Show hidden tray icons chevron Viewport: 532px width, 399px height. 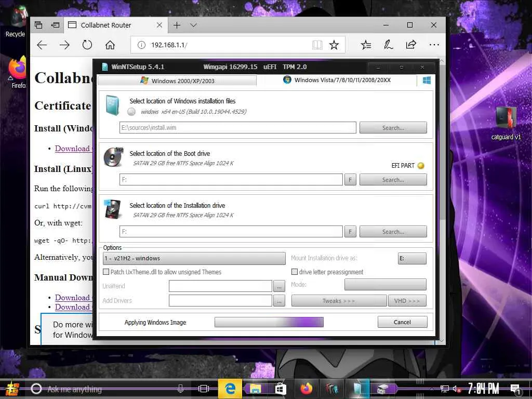[432, 389]
